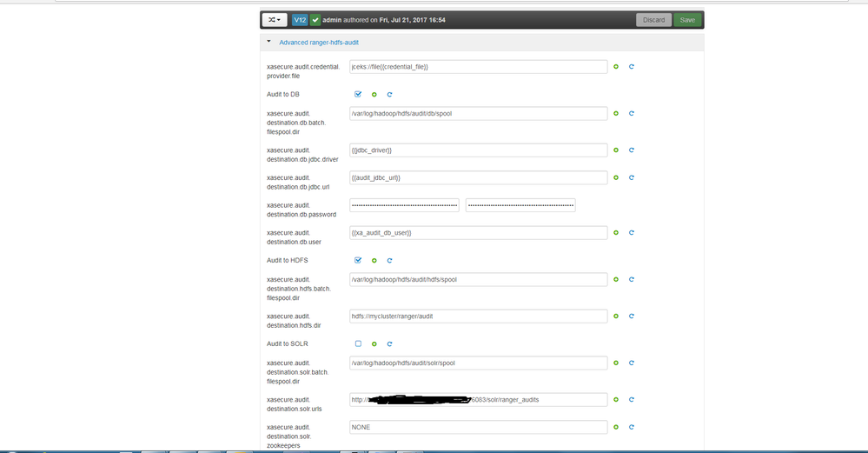Viewport: 868px width, 453px height.
Task: Edit the {{xa_audit_db_user}} field
Action: [478, 233]
